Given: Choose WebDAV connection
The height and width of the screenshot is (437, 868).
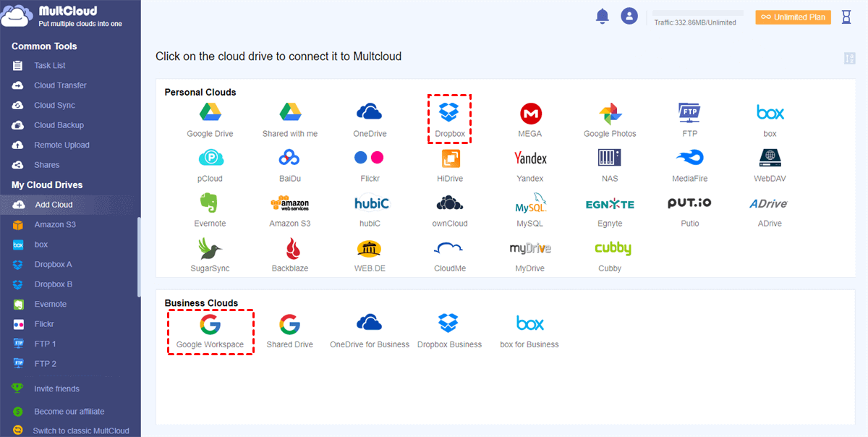Looking at the screenshot, I should coord(770,164).
